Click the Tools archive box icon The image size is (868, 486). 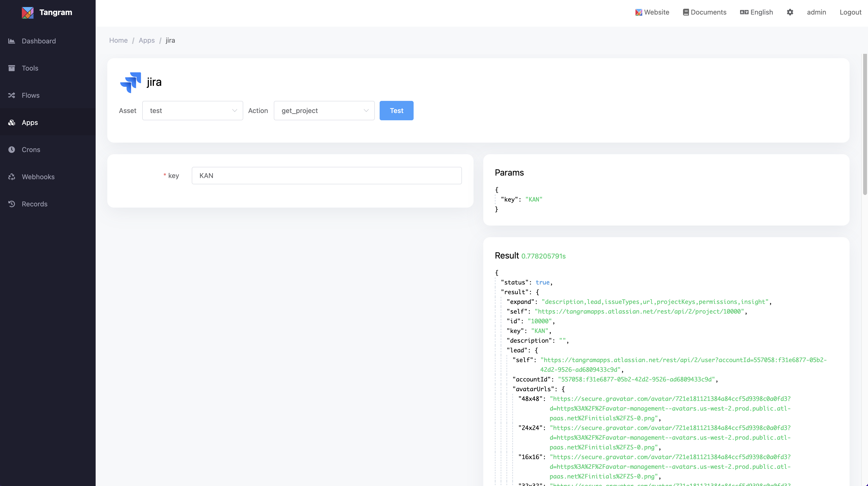(x=12, y=68)
